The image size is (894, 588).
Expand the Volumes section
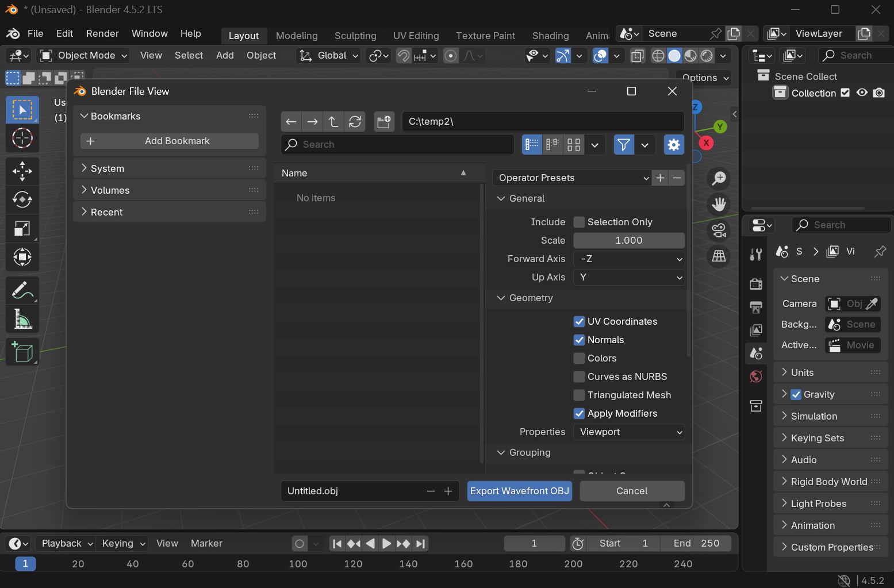(x=110, y=190)
